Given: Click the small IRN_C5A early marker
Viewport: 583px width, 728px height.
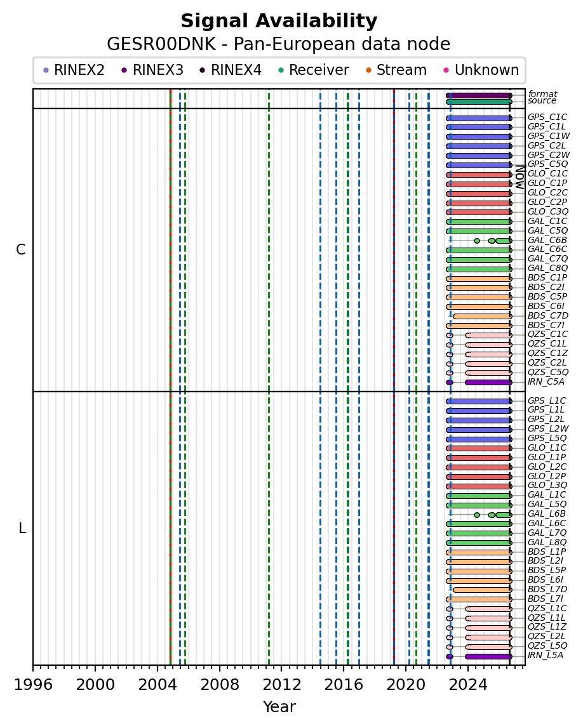Looking at the screenshot, I should [449, 383].
